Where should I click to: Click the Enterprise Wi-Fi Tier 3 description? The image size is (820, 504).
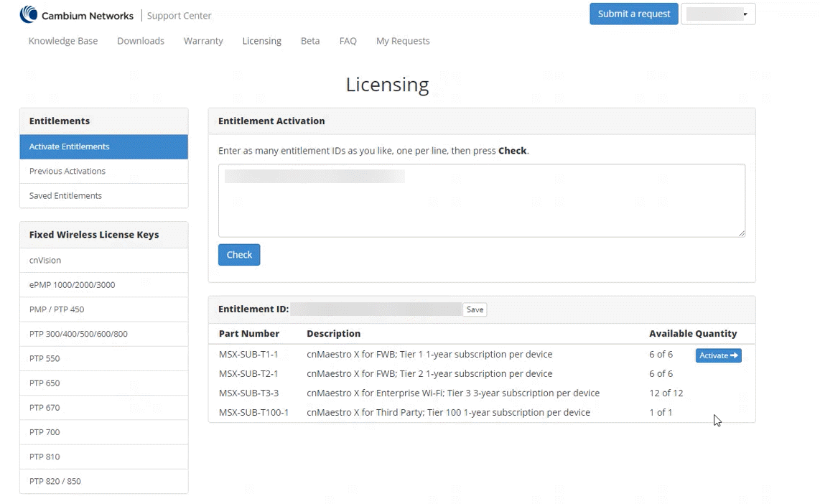(x=453, y=393)
